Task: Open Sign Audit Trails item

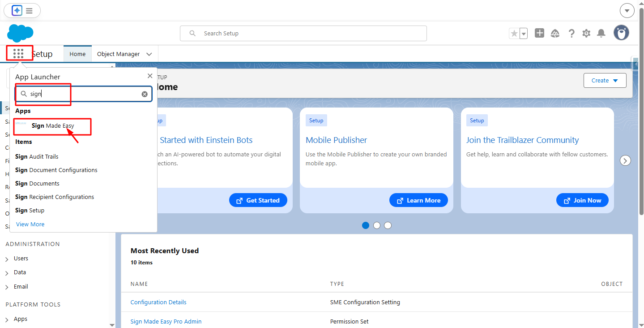Action: pyautogui.click(x=37, y=156)
